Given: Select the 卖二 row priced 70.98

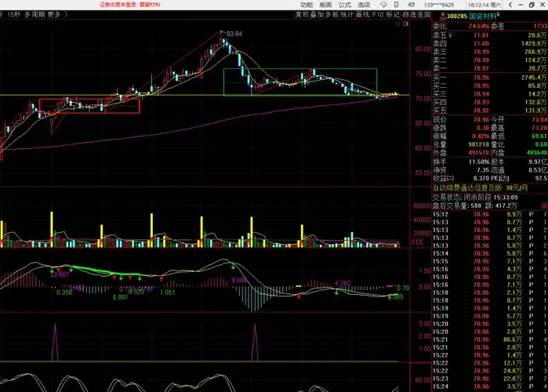Looking at the screenshot, I should [490, 60].
